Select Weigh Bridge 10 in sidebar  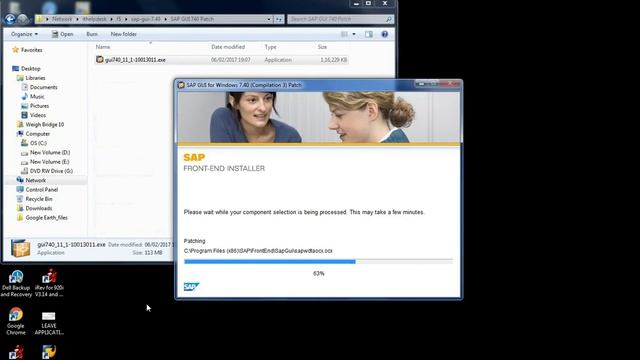click(44, 124)
